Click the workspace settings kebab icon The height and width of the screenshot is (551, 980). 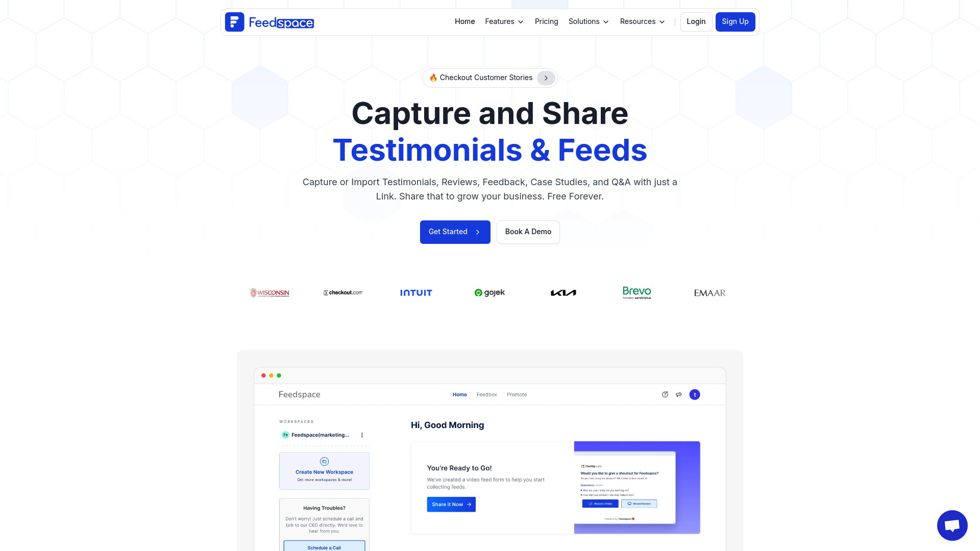coord(363,435)
